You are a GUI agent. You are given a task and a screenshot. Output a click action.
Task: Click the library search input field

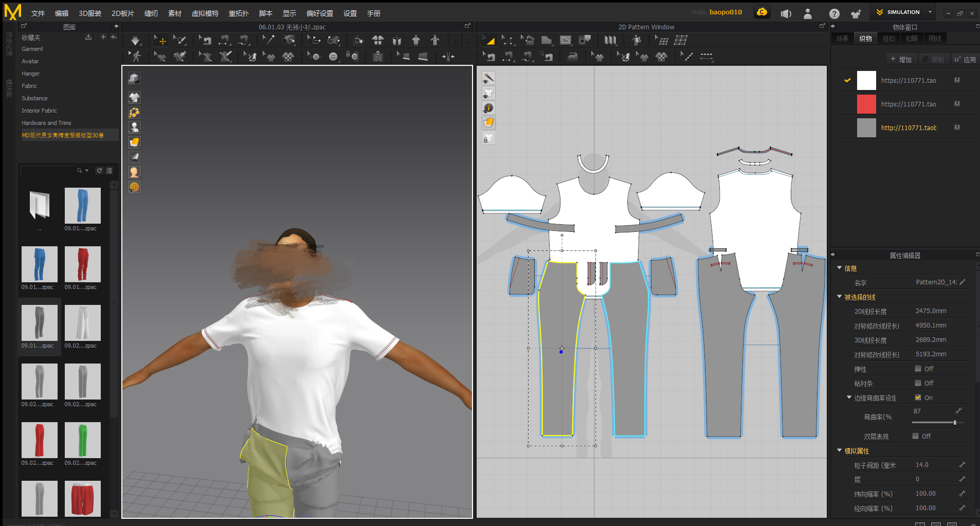pyautogui.click(x=47, y=170)
